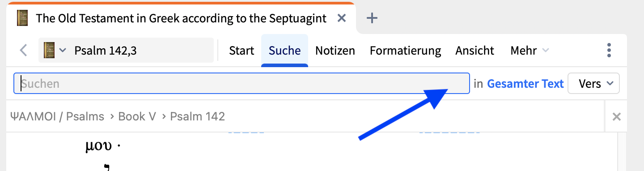Go back with the left chevron arrow
Viewport: 644px width, 171px height.
click(x=24, y=50)
